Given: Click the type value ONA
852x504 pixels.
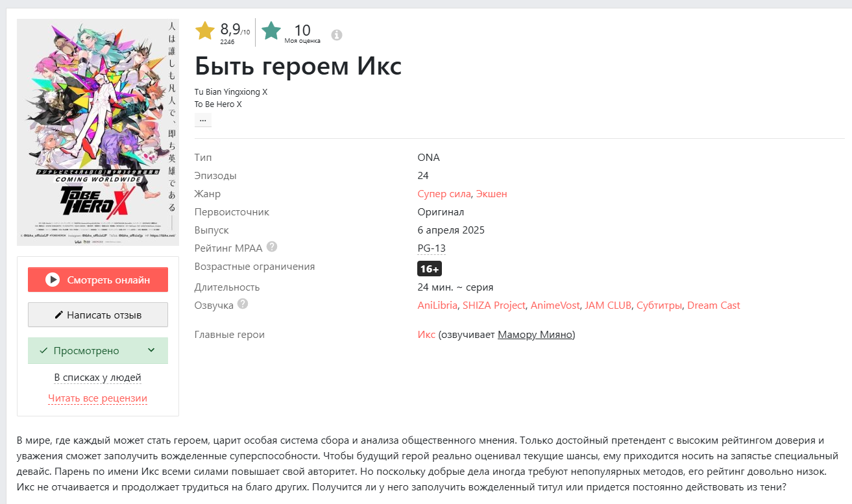Looking at the screenshot, I should tap(429, 158).
